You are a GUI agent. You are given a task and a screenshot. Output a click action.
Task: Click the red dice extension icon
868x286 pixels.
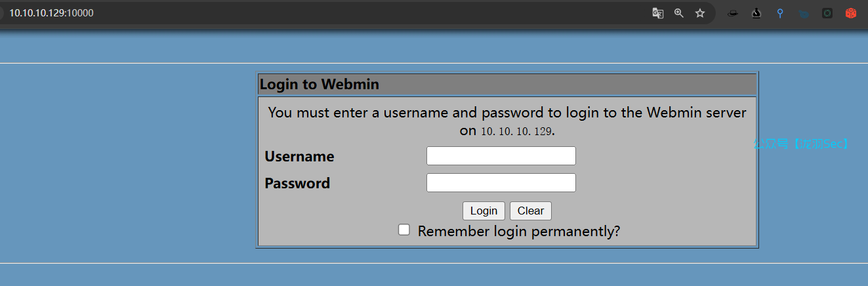tap(851, 13)
